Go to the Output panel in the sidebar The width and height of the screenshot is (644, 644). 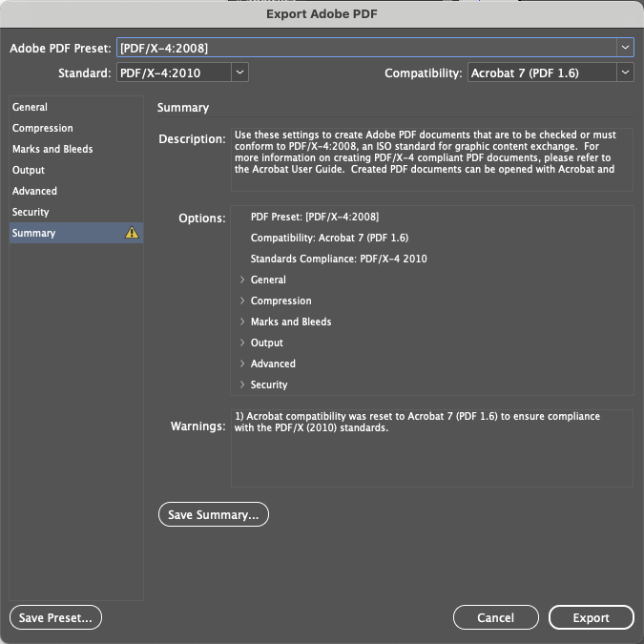pyautogui.click(x=76, y=170)
